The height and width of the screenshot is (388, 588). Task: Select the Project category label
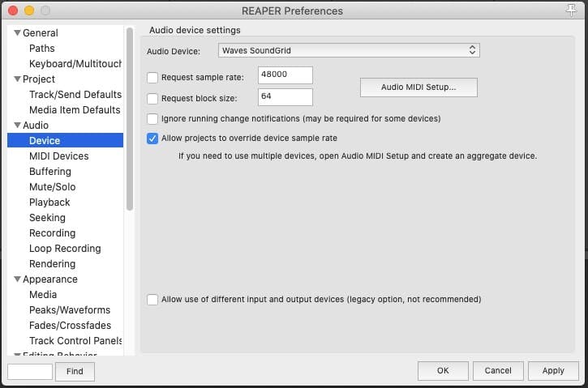(x=39, y=79)
